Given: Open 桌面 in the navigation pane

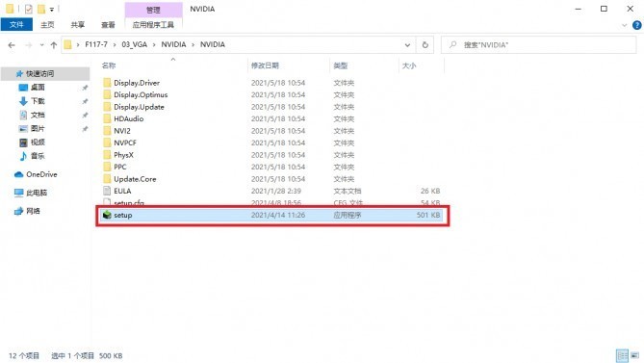Looking at the screenshot, I should click(38, 87).
